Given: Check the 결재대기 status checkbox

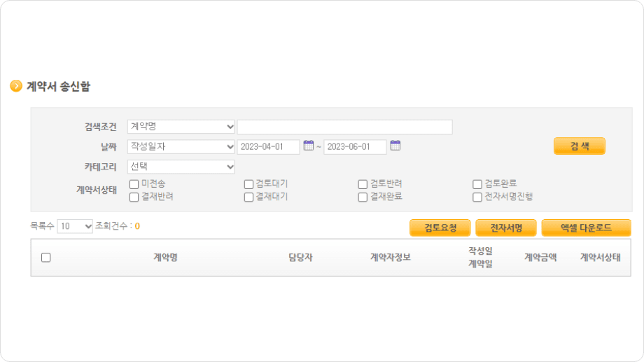Looking at the screenshot, I should tap(248, 197).
